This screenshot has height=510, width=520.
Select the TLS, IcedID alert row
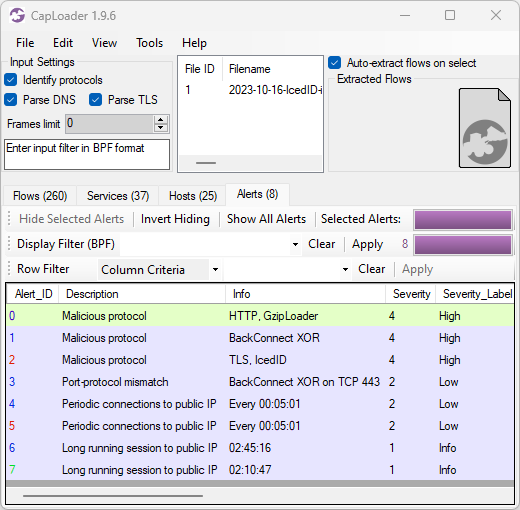point(260,360)
